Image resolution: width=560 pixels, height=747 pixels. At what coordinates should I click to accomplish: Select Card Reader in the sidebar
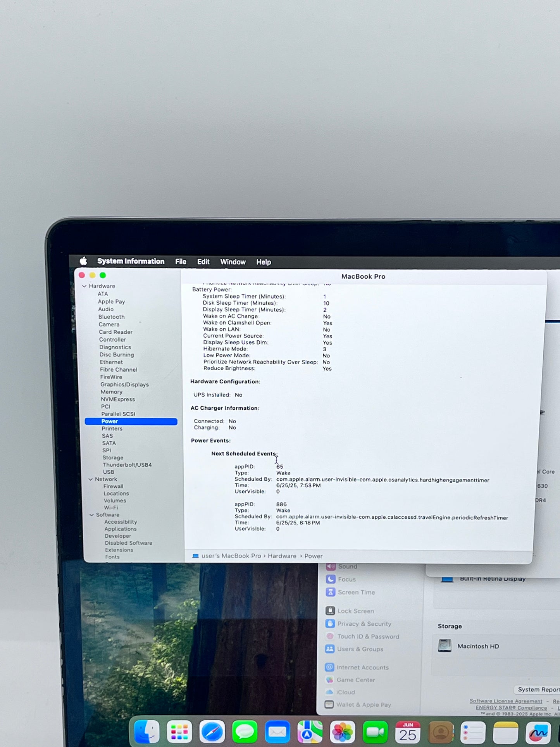tap(115, 332)
